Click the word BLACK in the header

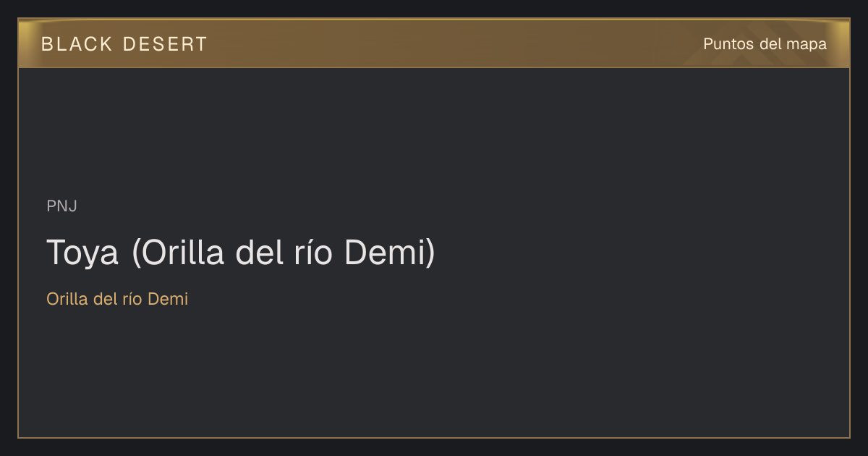(x=77, y=44)
